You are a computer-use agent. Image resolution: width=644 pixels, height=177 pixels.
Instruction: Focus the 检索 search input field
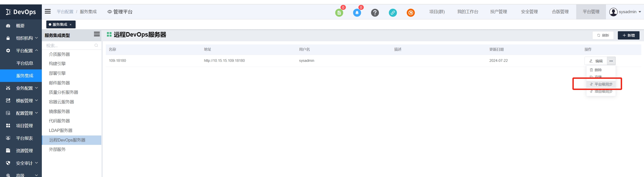click(x=72, y=45)
